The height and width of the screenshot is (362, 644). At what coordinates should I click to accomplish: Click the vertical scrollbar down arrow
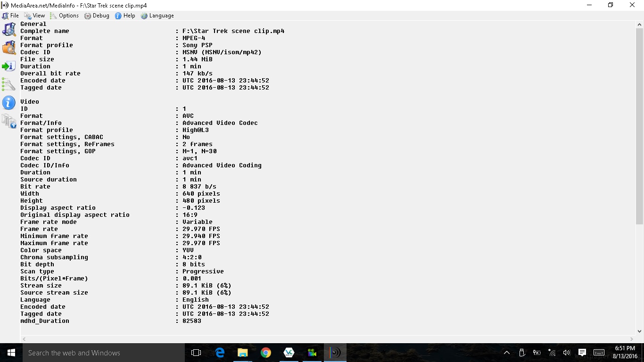(639, 331)
